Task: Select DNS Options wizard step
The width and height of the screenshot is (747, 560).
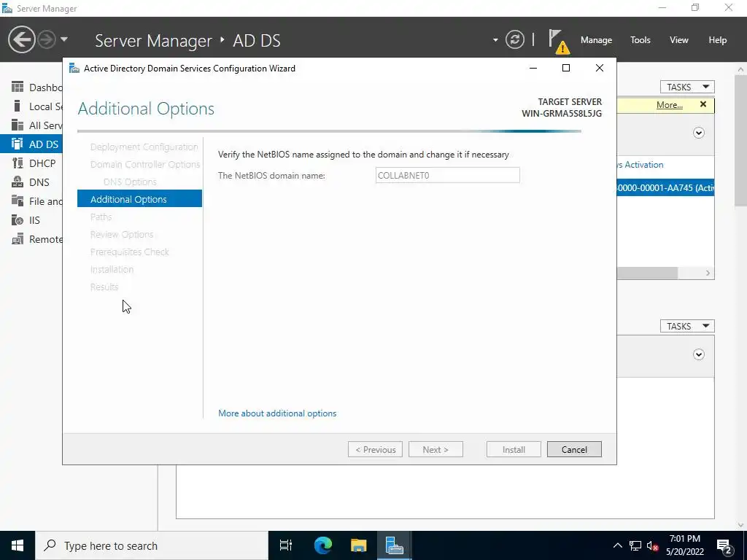Action: pyautogui.click(x=130, y=182)
